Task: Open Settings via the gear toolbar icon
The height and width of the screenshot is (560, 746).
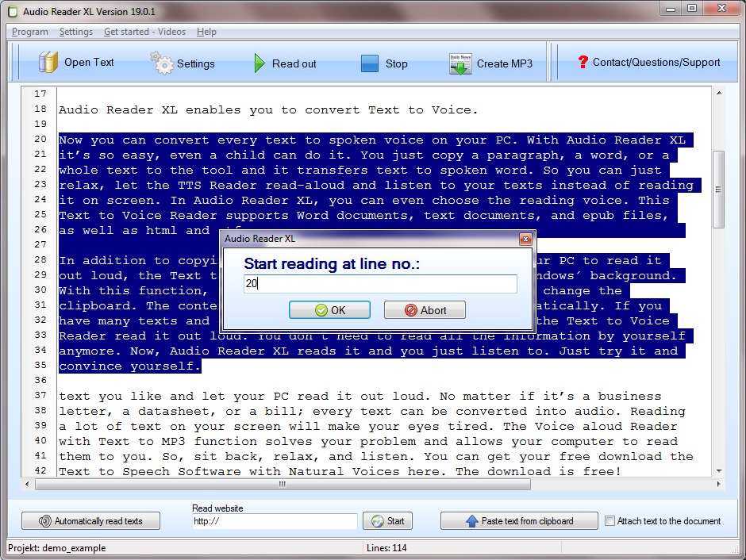Action: (161, 62)
